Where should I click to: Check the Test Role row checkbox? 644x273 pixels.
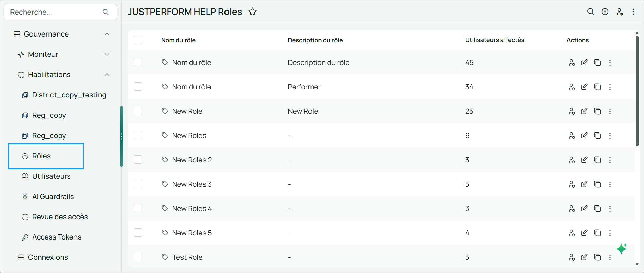(138, 257)
